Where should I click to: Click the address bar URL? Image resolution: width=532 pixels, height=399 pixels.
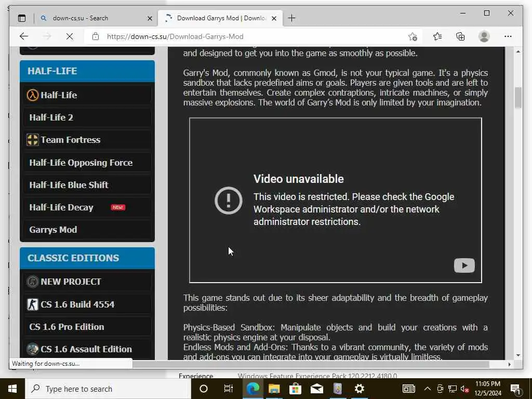(x=175, y=36)
